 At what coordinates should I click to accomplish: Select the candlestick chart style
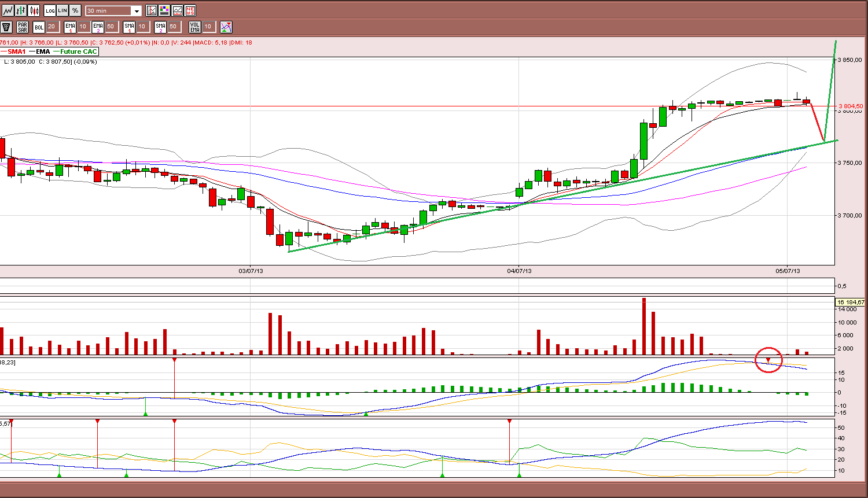[34, 10]
